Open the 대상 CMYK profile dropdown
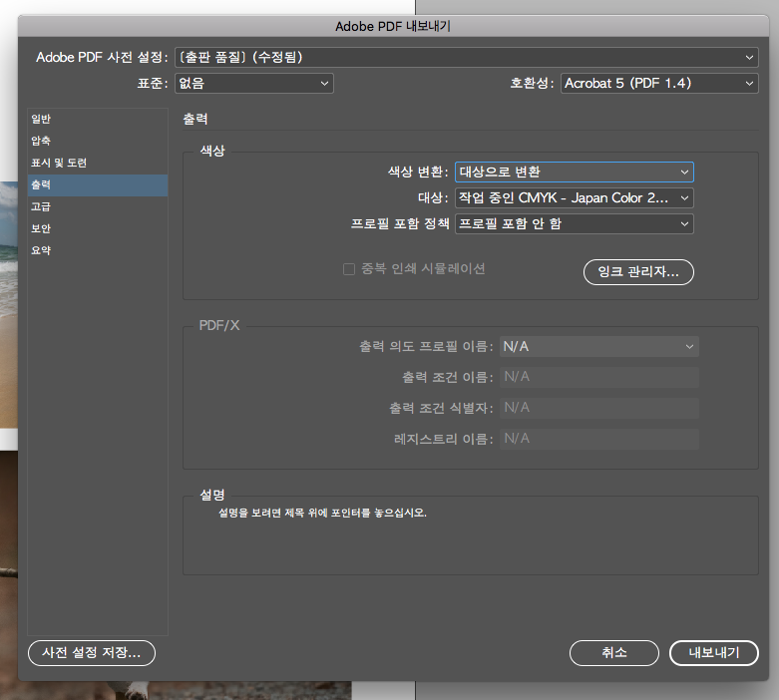779x700 pixels. (575, 197)
